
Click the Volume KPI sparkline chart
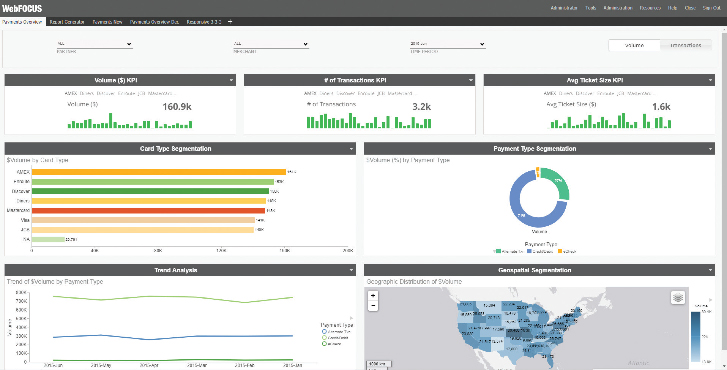tap(130, 121)
